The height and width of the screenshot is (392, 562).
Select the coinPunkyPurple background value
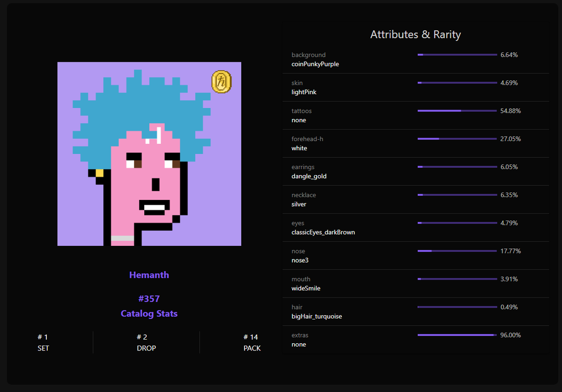point(315,64)
